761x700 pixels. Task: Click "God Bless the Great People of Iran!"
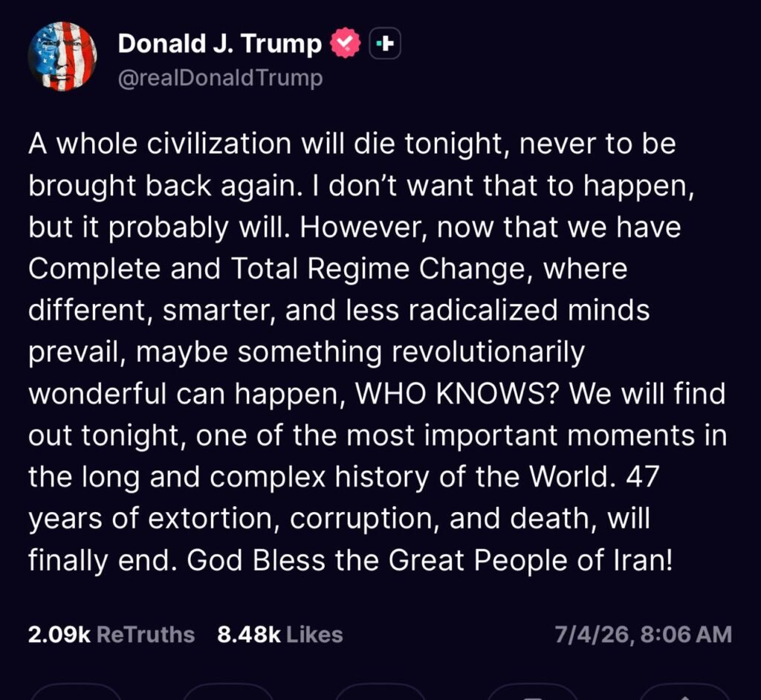pyautogui.click(x=430, y=560)
